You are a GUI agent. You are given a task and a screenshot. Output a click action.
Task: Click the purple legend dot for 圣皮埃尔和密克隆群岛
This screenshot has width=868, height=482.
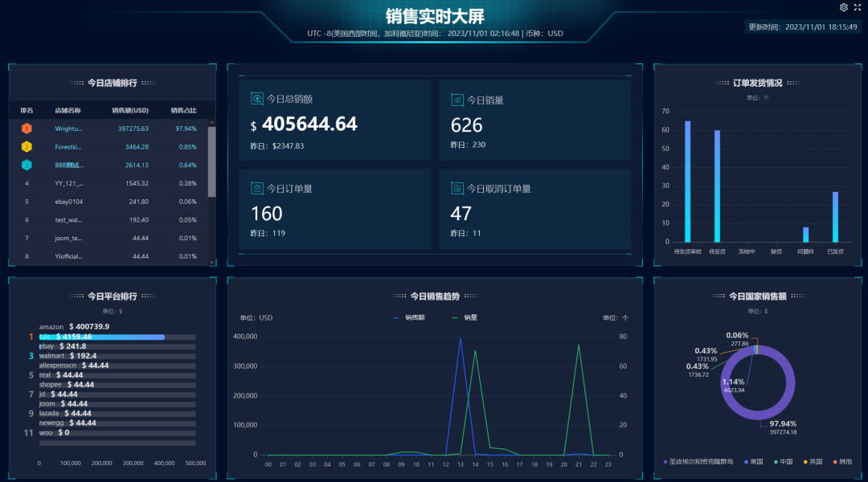click(665, 462)
